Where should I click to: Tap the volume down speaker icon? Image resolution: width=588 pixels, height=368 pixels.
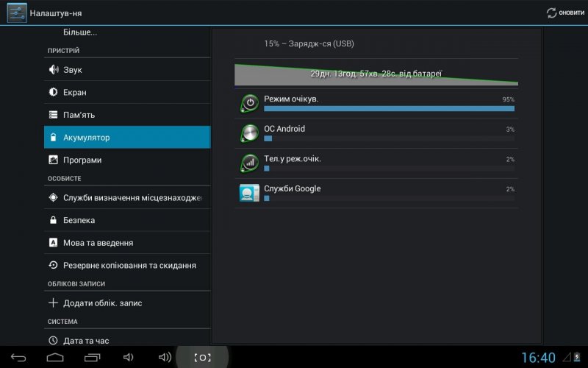(128, 357)
